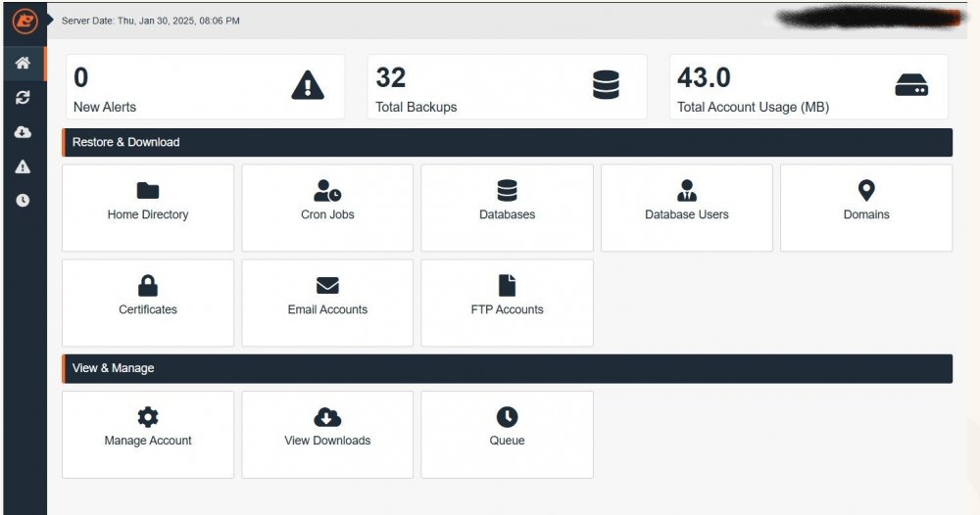Click the Databases stack icon tile
Viewport: 980px width, 515px height.
[507, 190]
